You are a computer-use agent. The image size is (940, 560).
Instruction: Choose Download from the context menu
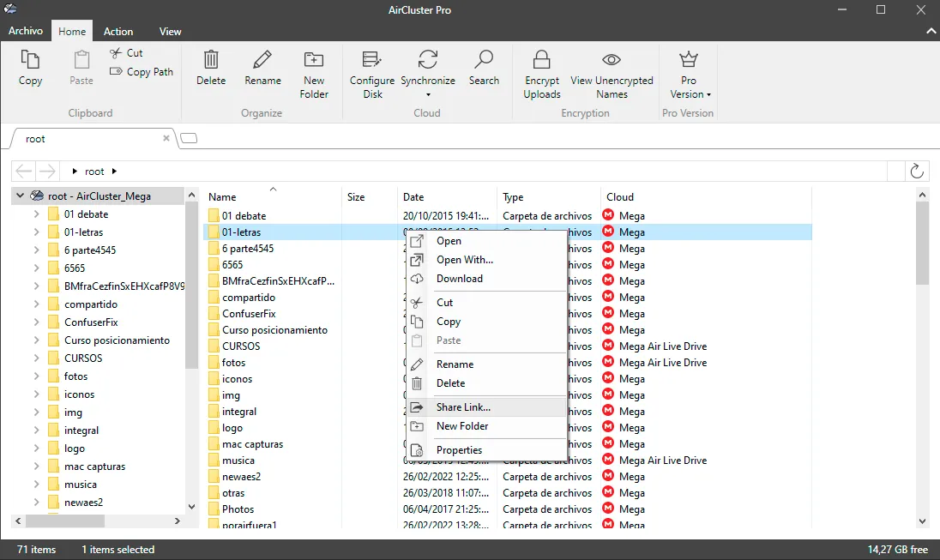click(486, 278)
